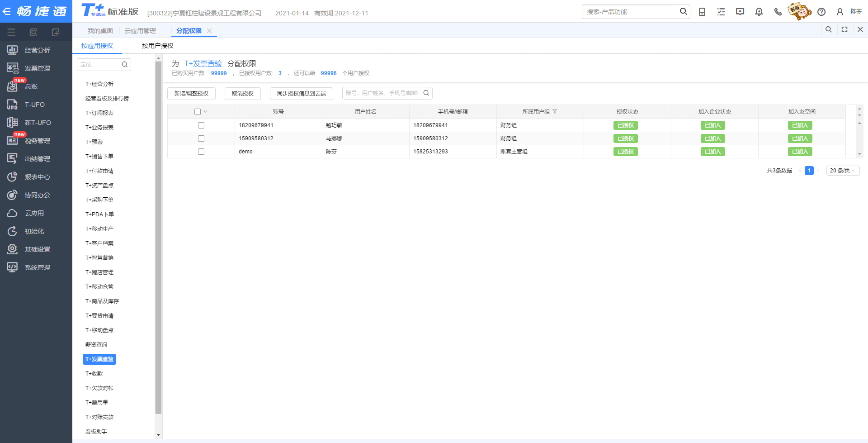Click the sidebar new-window icon
This screenshot has width=868, height=443.
(x=55, y=32)
